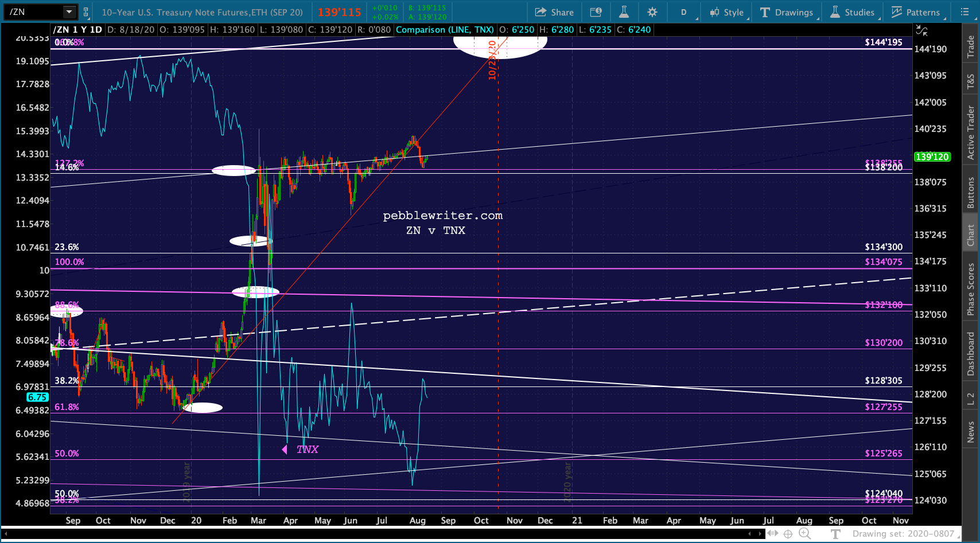The image size is (980, 543).
Task: Open the product info card icon
Action: coord(596,12)
